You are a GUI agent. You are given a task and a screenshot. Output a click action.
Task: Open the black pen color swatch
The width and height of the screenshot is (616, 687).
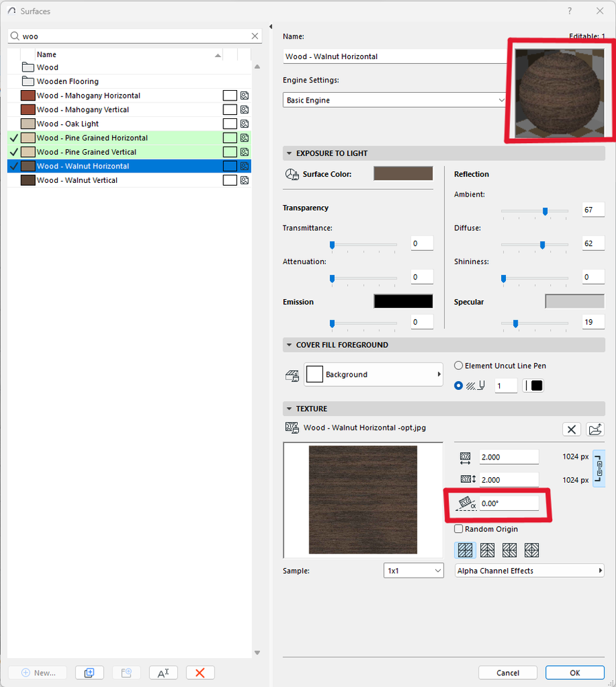click(x=533, y=386)
